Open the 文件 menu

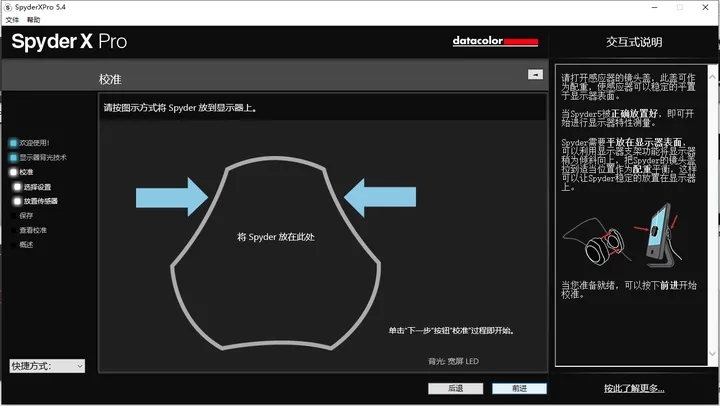(x=12, y=20)
